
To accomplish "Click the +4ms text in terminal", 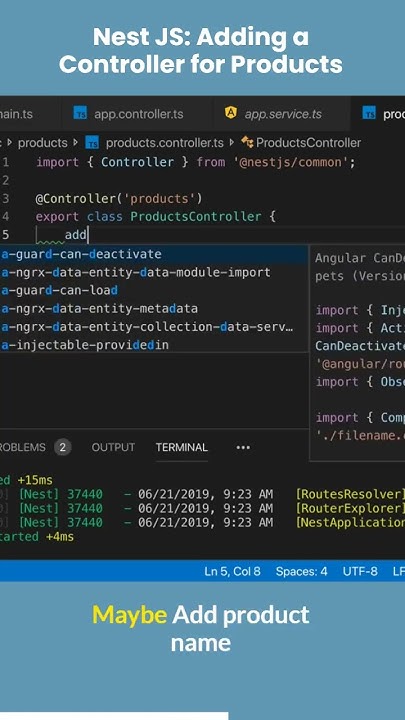I will pyautogui.click(x=60, y=537).
